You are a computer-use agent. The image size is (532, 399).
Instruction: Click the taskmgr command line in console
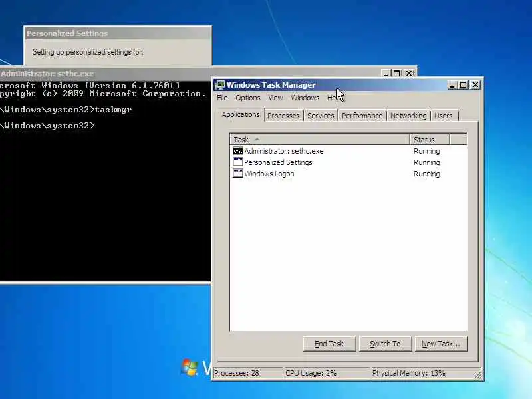(x=66, y=110)
